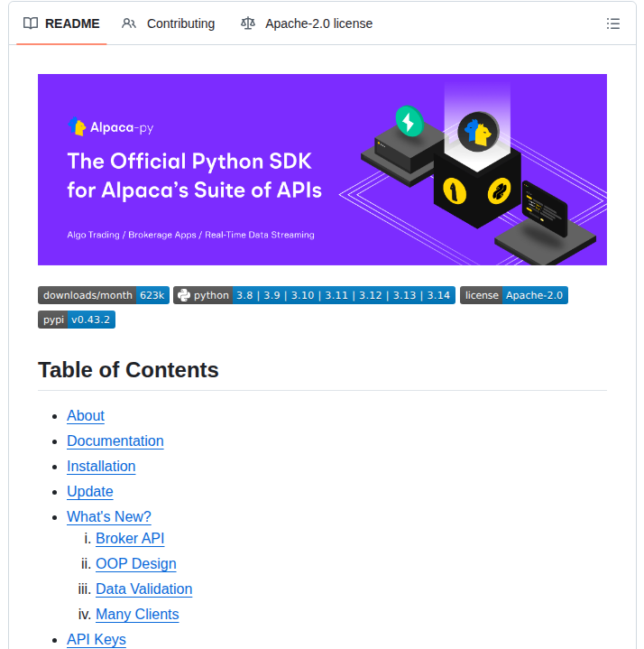The width and height of the screenshot is (644, 649).
Task: Click the python versions badge
Action: (x=314, y=295)
